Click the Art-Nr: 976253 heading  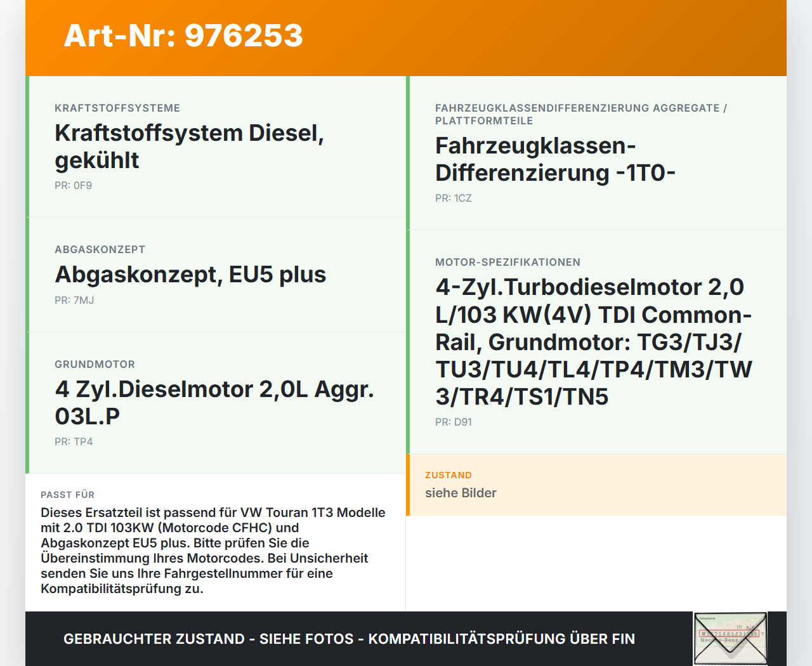pos(183,36)
